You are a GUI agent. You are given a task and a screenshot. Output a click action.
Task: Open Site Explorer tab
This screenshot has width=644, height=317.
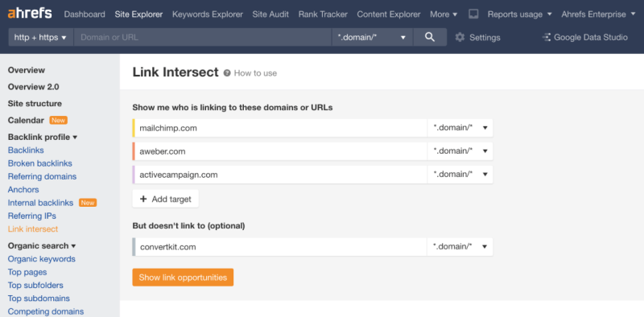(138, 14)
